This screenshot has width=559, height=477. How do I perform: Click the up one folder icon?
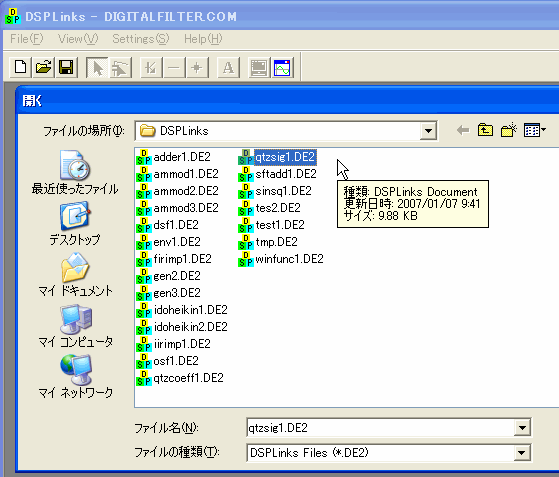coord(485,130)
